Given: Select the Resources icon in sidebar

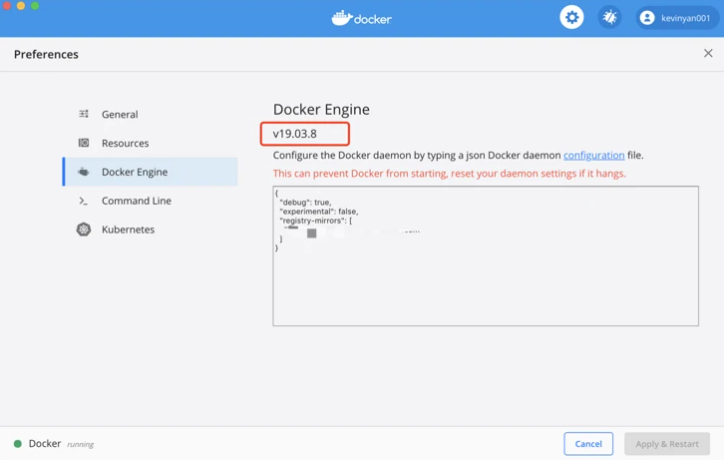Looking at the screenshot, I should 84,143.
